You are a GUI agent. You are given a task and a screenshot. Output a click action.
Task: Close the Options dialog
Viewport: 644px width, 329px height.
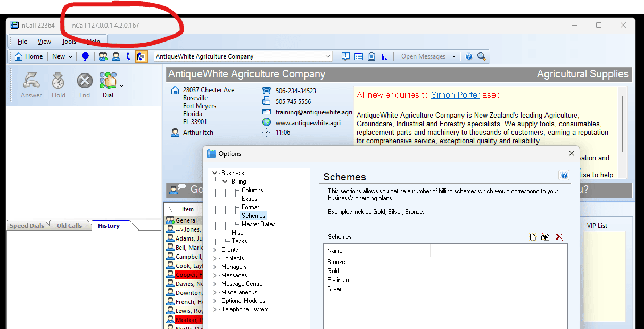571,153
